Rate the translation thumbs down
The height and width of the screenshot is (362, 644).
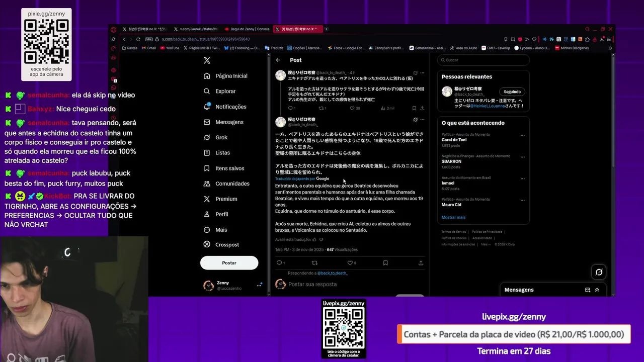[x=321, y=240]
